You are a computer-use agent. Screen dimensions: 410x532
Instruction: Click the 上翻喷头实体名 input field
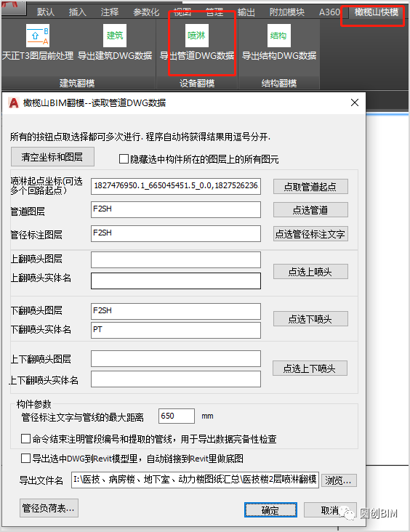[176, 281]
